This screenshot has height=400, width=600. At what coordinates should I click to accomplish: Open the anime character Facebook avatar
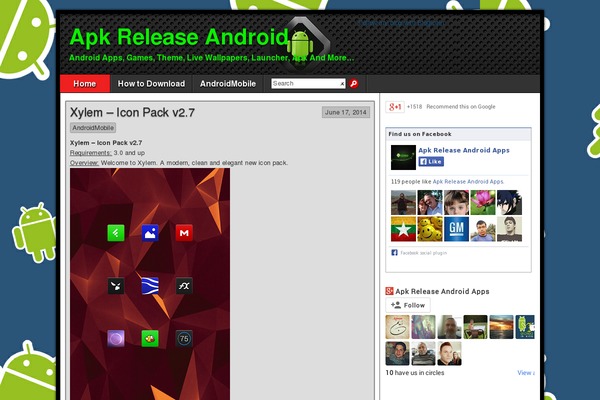[509, 202]
